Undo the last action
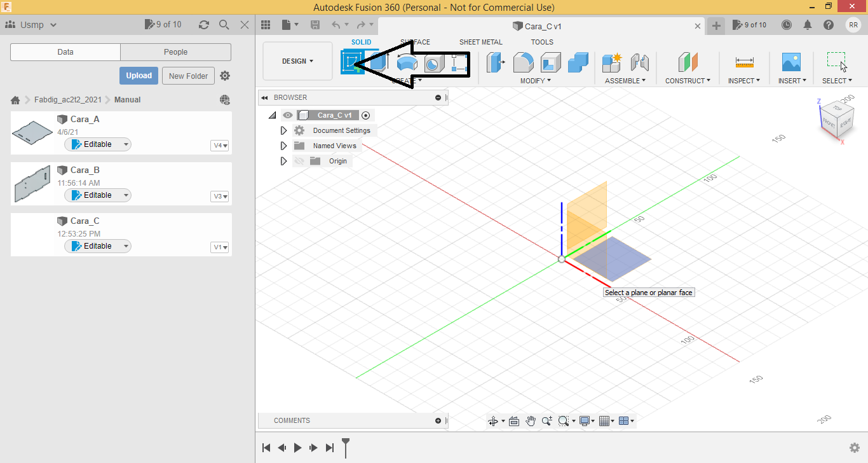The width and height of the screenshot is (868, 463). coord(336,25)
